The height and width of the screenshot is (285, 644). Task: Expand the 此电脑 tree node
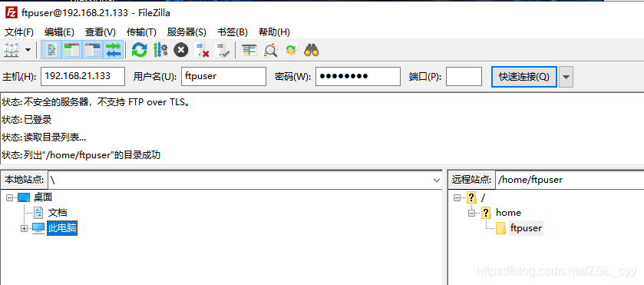[25, 229]
